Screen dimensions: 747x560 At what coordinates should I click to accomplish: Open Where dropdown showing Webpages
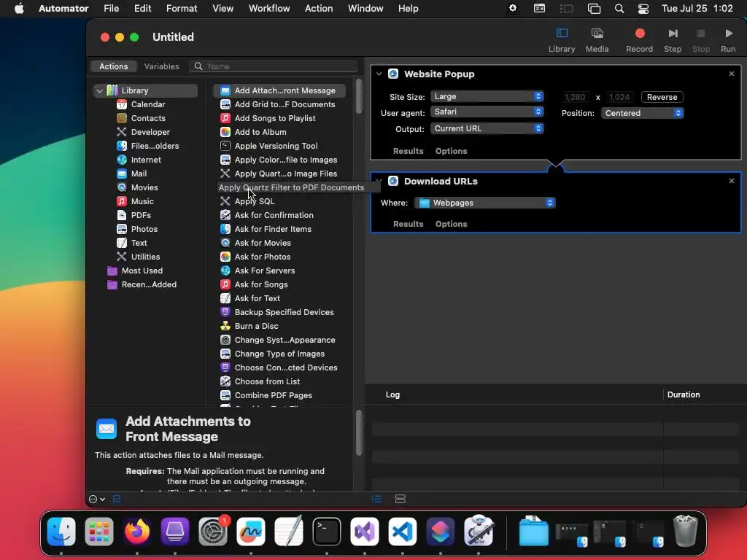(x=485, y=203)
